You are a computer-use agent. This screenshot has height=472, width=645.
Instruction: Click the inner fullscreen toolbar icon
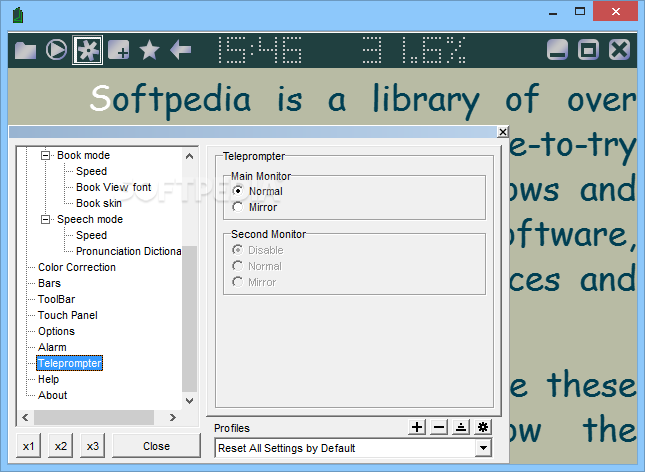(x=588, y=50)
